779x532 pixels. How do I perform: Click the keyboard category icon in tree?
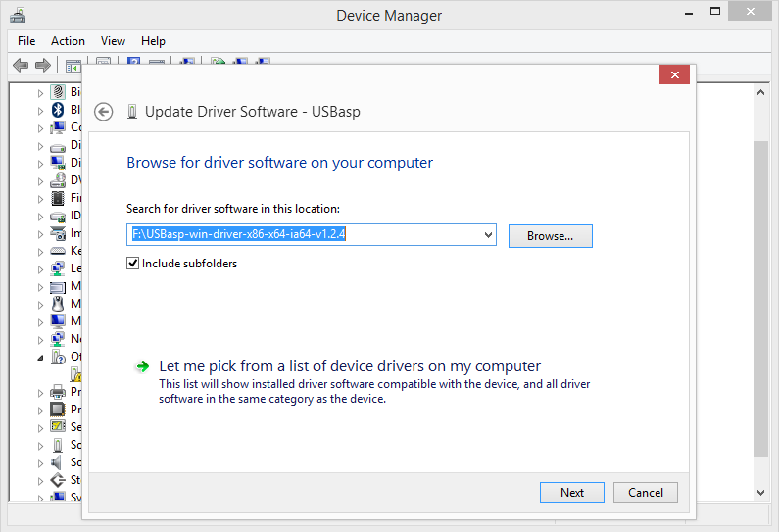point(58,251)
